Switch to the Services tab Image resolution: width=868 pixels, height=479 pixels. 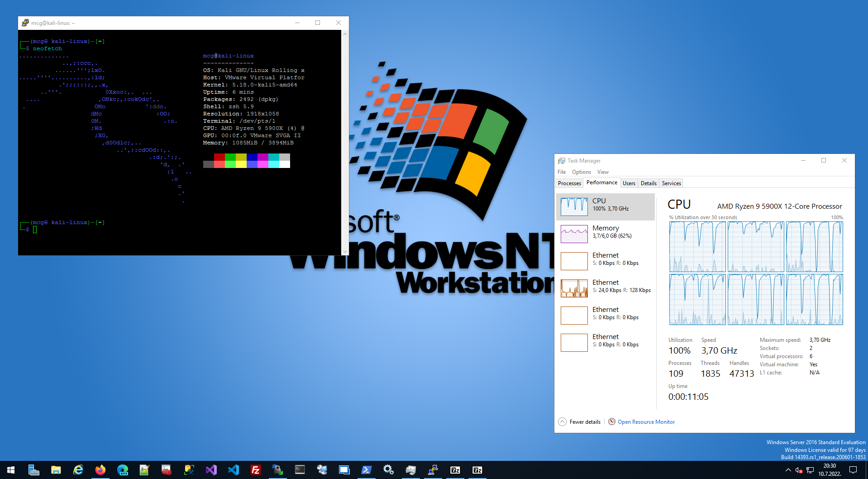[671, 183]
